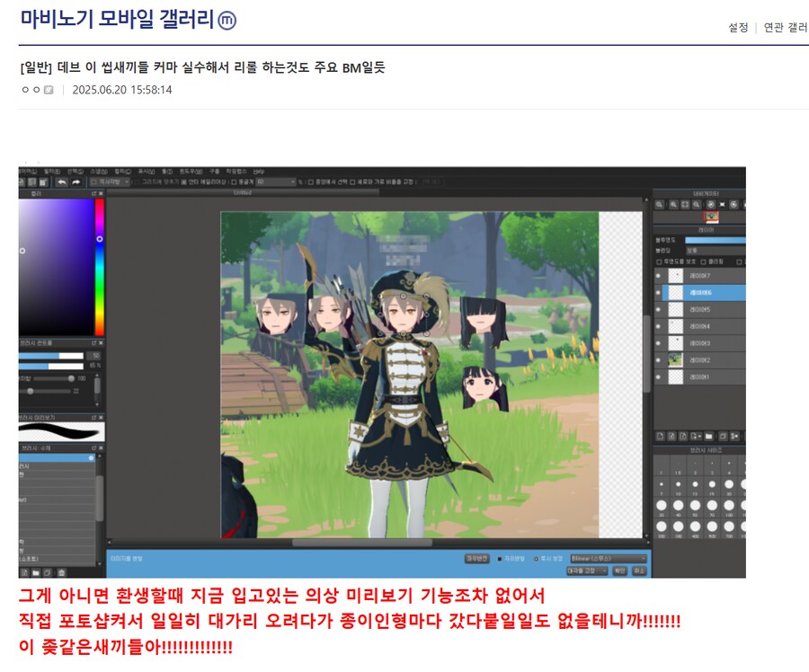Toggle the anti-aliasing checkbox in the toolbar

183,182
